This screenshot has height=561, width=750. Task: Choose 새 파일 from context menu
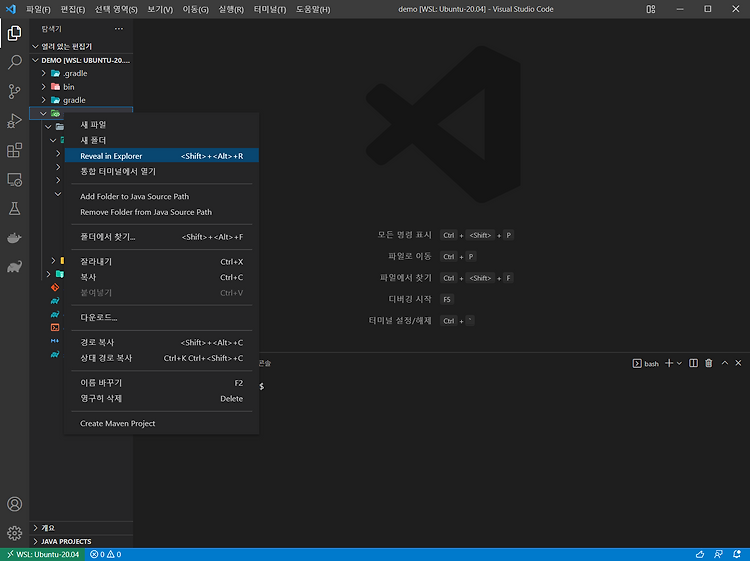[162, 125]
